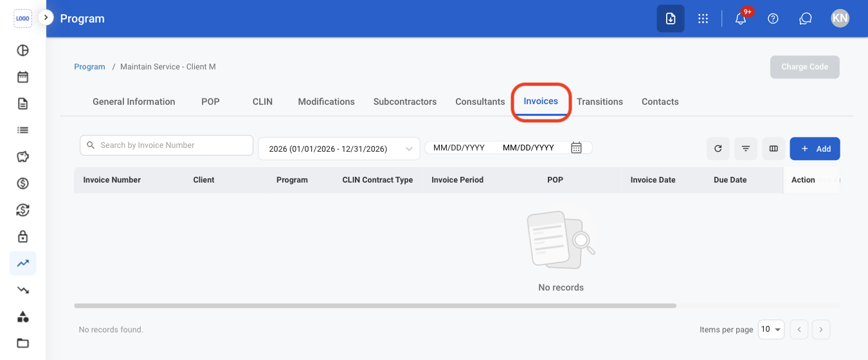This screenshot has width=868, height=360.
Task: Select the trending down icon in sidebar
Action: (x=23, y=290)
